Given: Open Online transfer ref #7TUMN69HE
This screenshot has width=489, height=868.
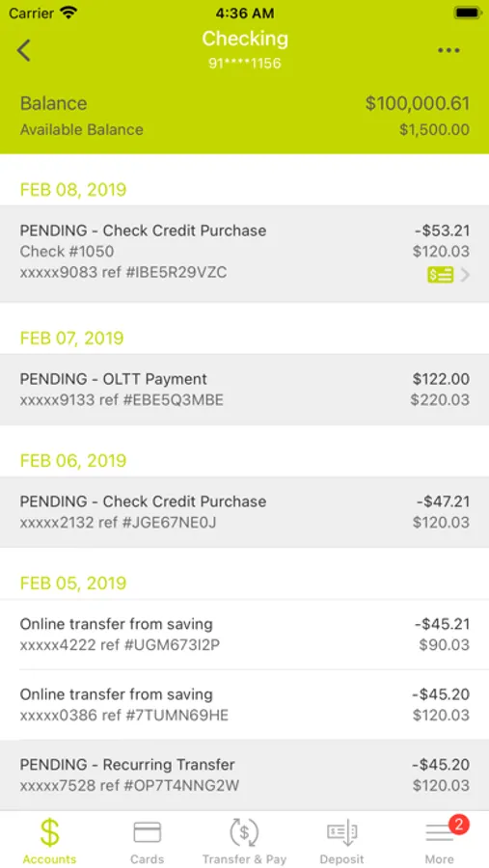Looking at the screenshot, I should click(244, 705).
